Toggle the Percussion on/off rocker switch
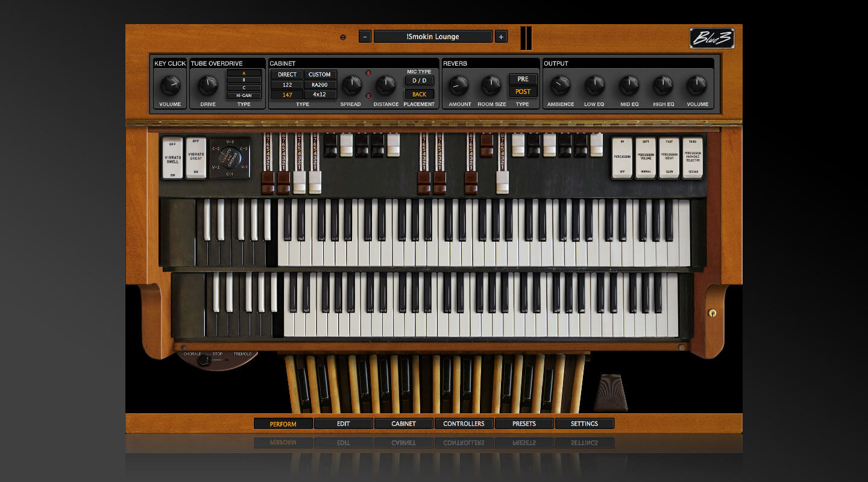Viewport: 868px width, 482px height. click(x=622, y=158)
